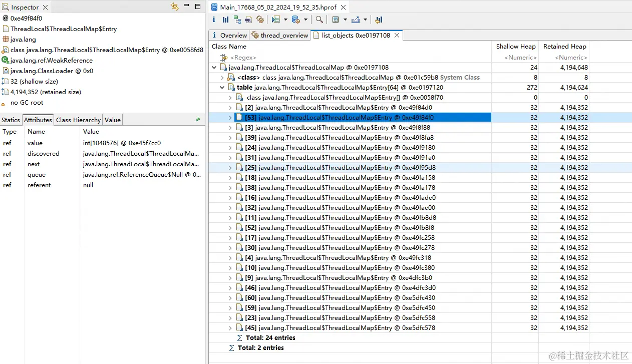Select the 'referent' null attribute row
Image resolution: width=632 pixels, height=364 pixels.
(x=102, y=185)
